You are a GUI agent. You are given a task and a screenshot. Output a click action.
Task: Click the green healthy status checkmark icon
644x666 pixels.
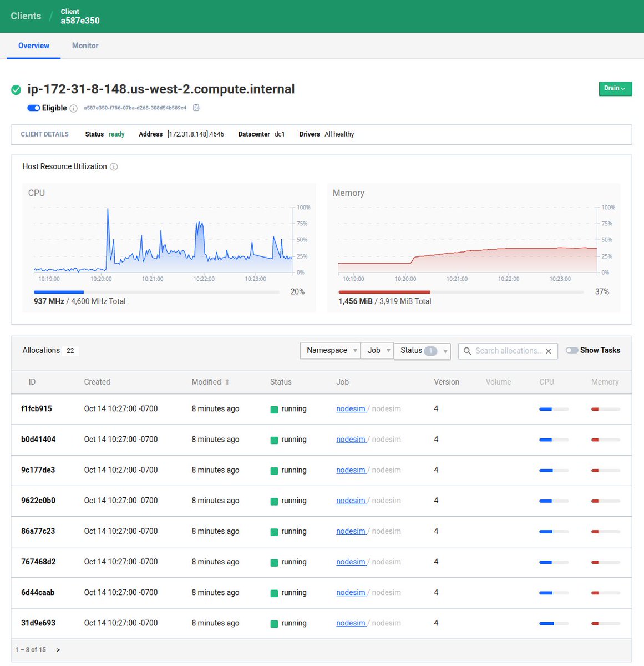(x=16, y=89)
